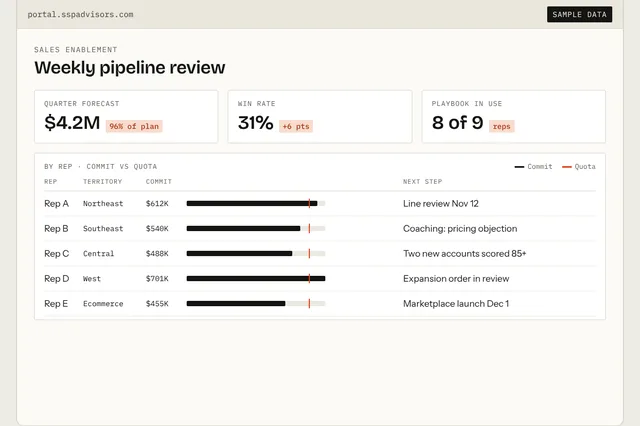The width and height of the screenshot is (640, 426).
Task: Click Rep A's commit progress bar
Action: (256, 203)
